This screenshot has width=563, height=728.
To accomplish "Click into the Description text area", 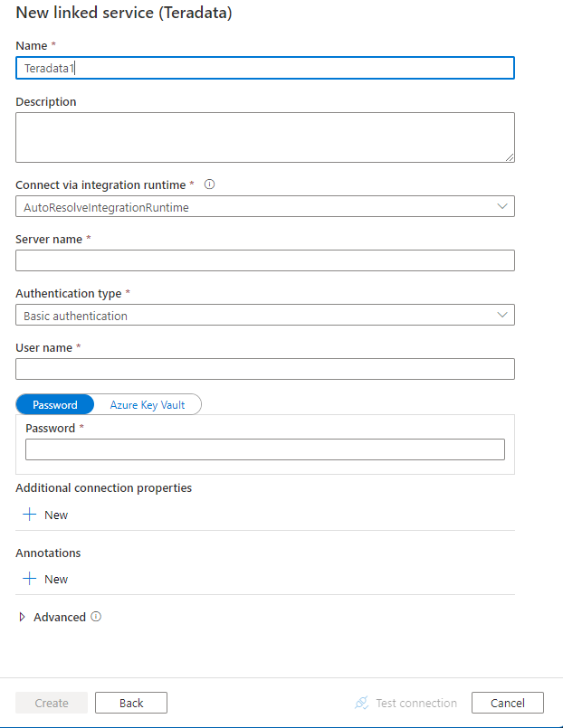I will tap(265, 137).
